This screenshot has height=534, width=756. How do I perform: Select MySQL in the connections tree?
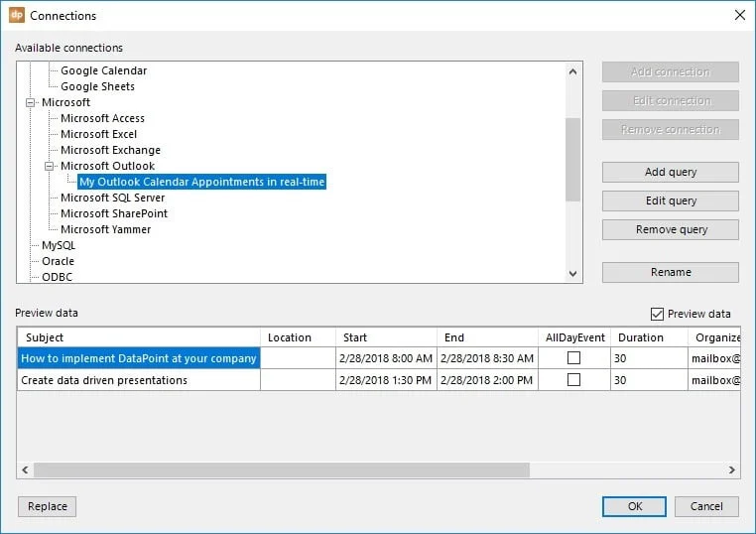point(59,245)
